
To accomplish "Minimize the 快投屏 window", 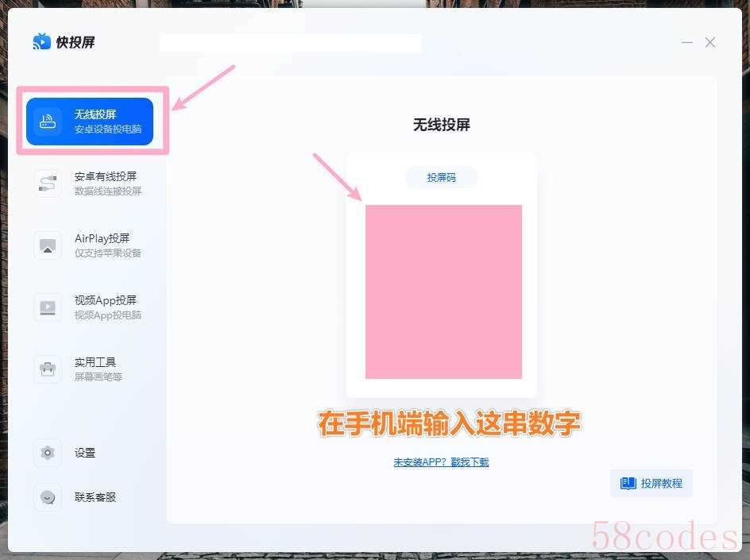I will 687,43.
